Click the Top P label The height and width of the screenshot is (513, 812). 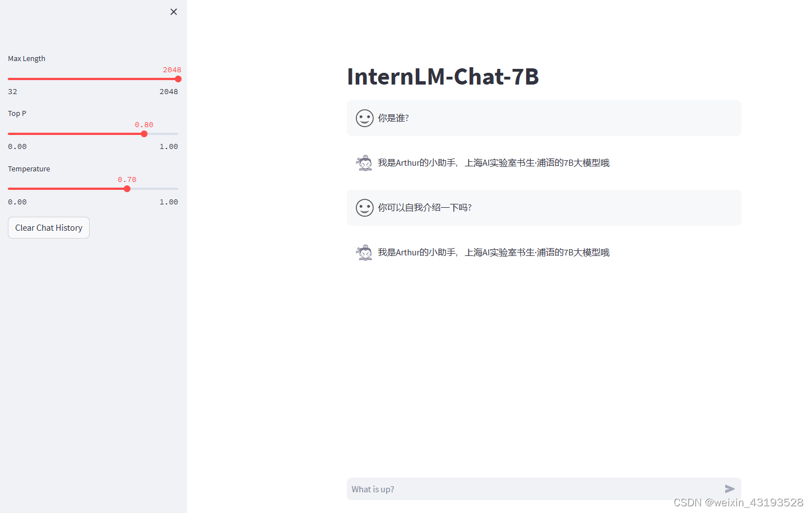[x=17, y=113]
